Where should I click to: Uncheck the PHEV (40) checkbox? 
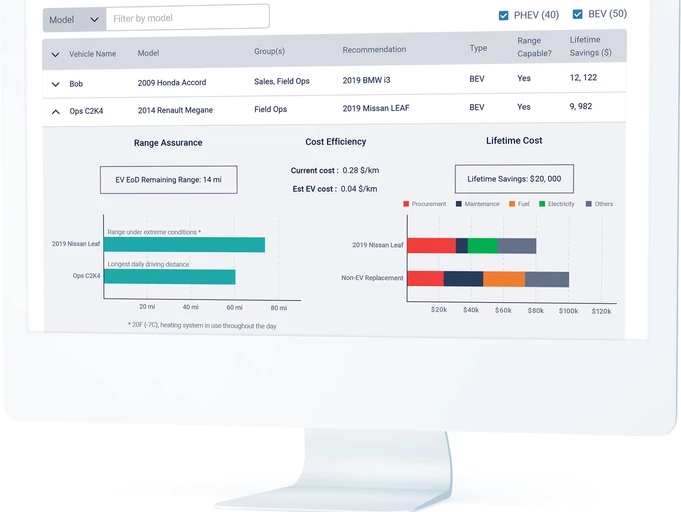click(503, 16)
